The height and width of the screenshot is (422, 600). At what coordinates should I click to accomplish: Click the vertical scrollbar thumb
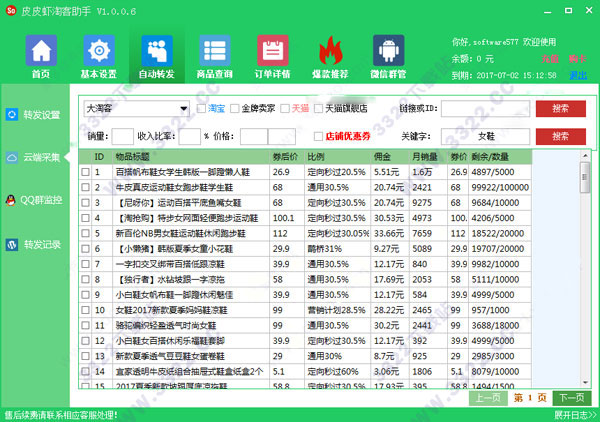585,178
